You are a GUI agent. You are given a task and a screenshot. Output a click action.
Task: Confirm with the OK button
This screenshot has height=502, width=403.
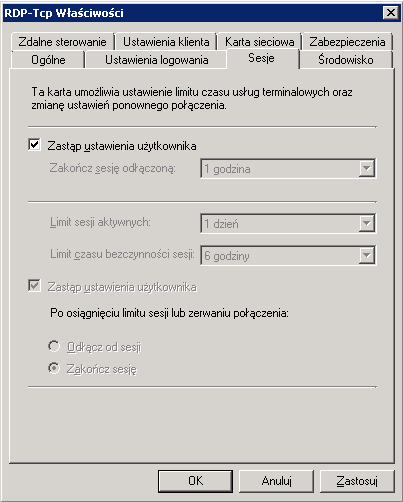click(x=195, y=481)
